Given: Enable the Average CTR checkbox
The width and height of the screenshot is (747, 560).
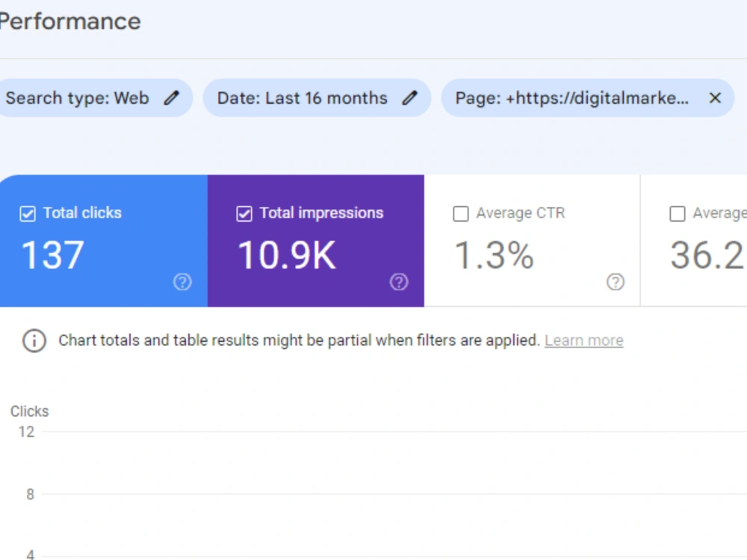Looking at the screenshot, I should pyautogui.click(x=461, y=214).
